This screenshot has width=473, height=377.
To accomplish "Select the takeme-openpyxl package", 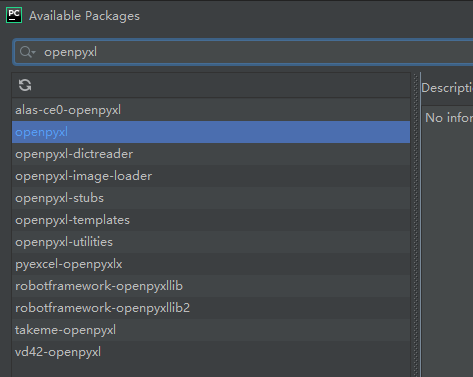I will (x=211, y=330).
